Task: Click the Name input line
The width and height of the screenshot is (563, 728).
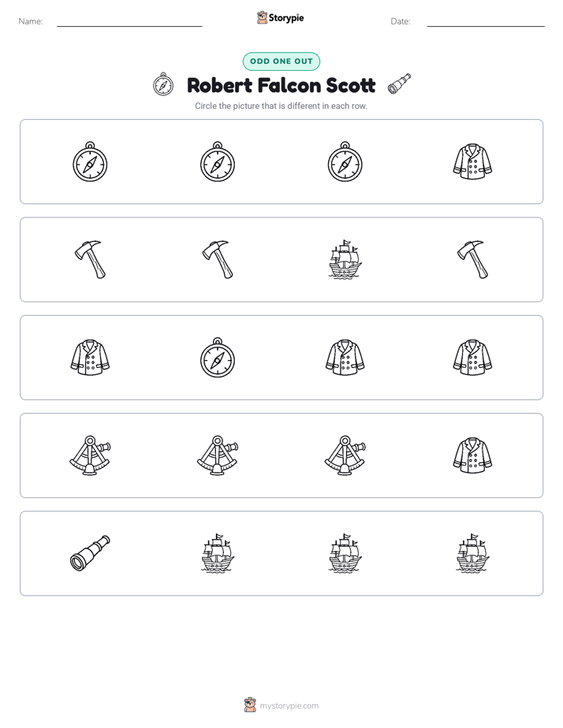Action: (129, 23)
